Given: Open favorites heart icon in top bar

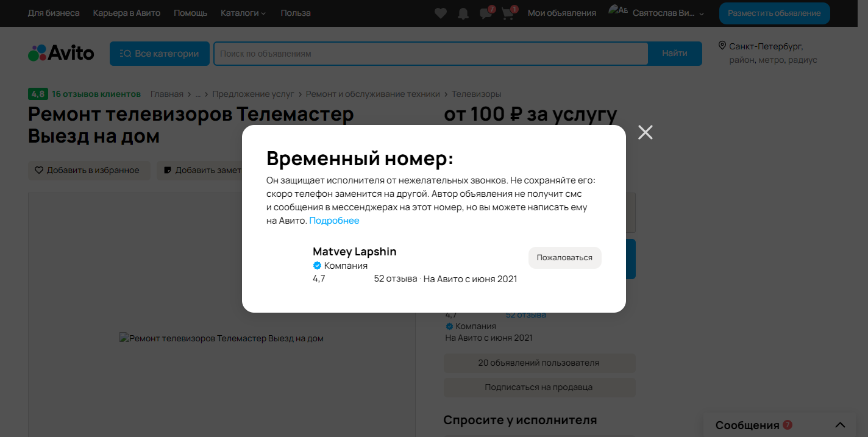Looking at the screenshot, I should pos(441,13).
